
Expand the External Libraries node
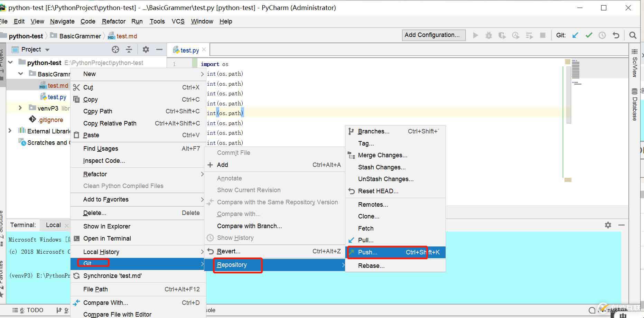point(10,131)
